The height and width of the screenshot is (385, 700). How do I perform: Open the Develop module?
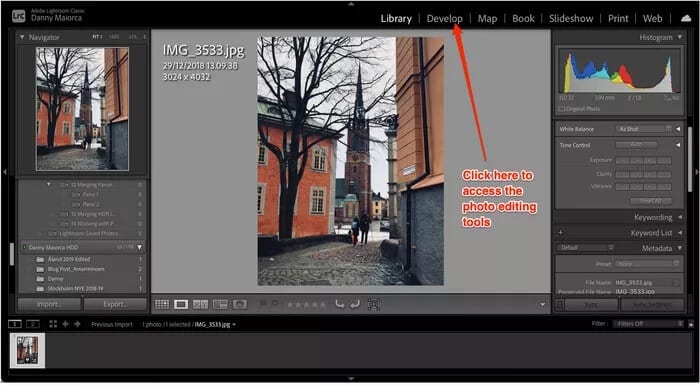[444, 18]
